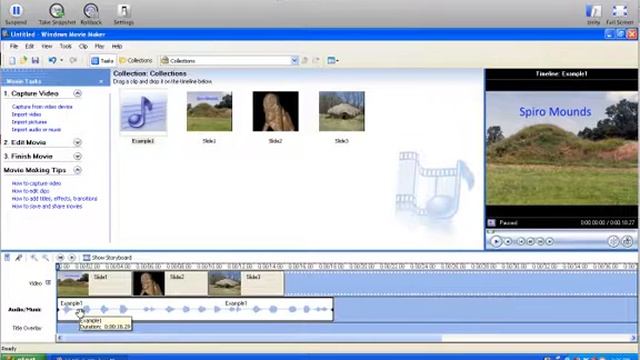Click How to capture video link

36,183
